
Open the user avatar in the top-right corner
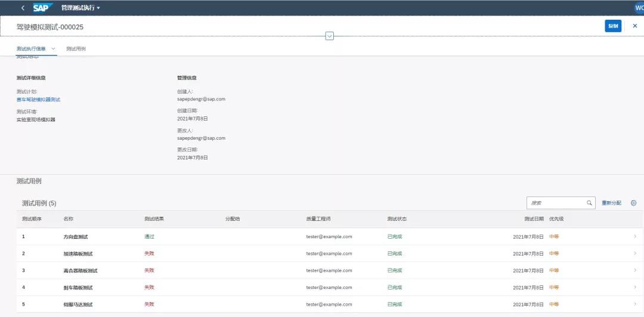point(639,8)
